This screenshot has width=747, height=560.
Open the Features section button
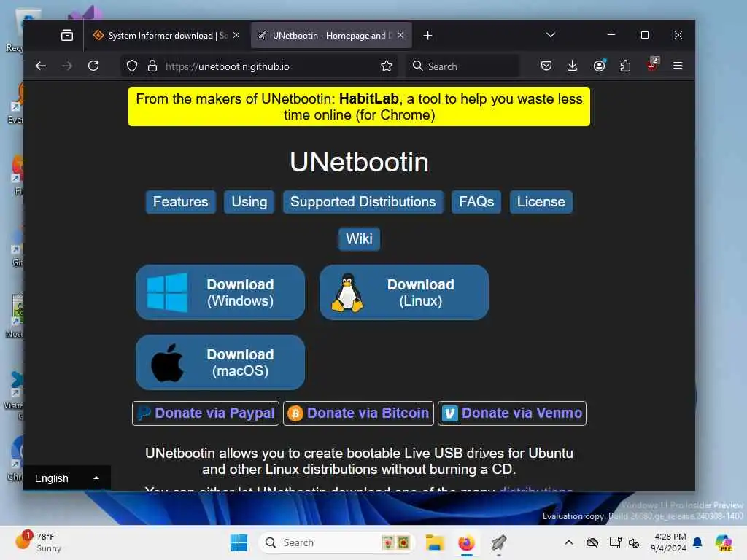pyautogui.click(x=181, y=202)
